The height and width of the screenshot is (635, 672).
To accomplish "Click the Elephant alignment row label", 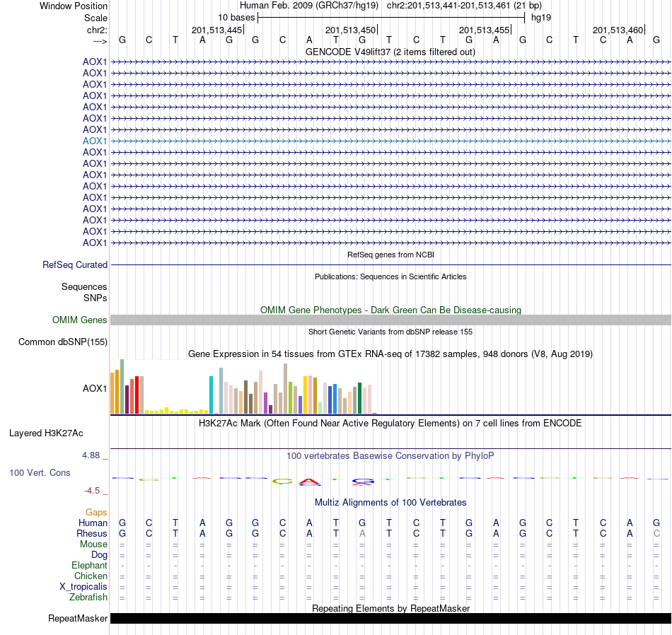I will coord(89,565).
